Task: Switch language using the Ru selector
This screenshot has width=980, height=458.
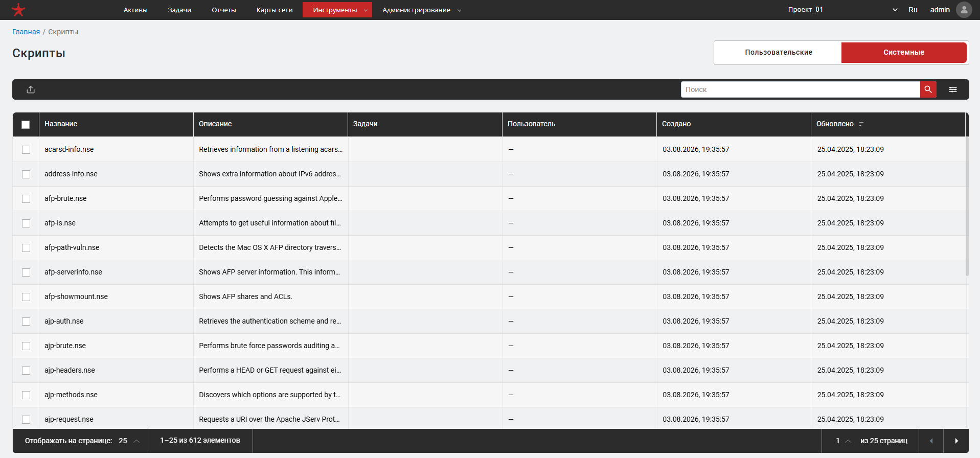Action: 913,10
